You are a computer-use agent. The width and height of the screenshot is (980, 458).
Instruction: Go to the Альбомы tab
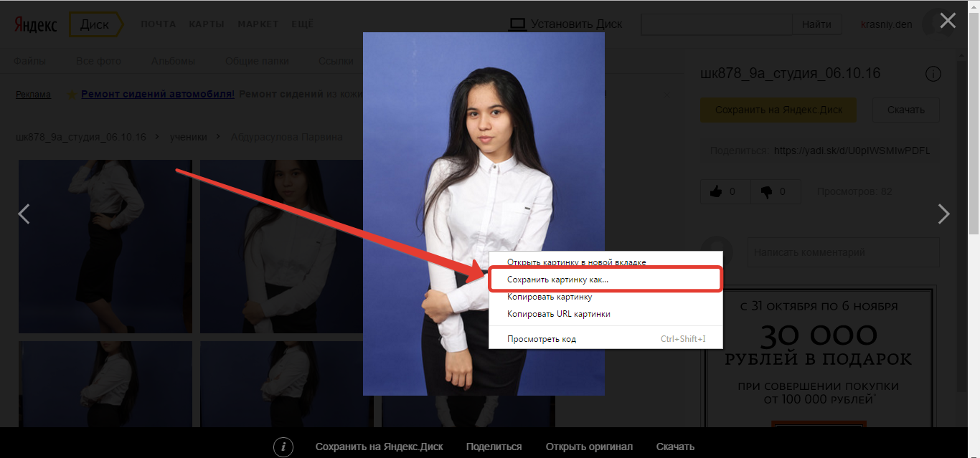(x=173, y=61)
